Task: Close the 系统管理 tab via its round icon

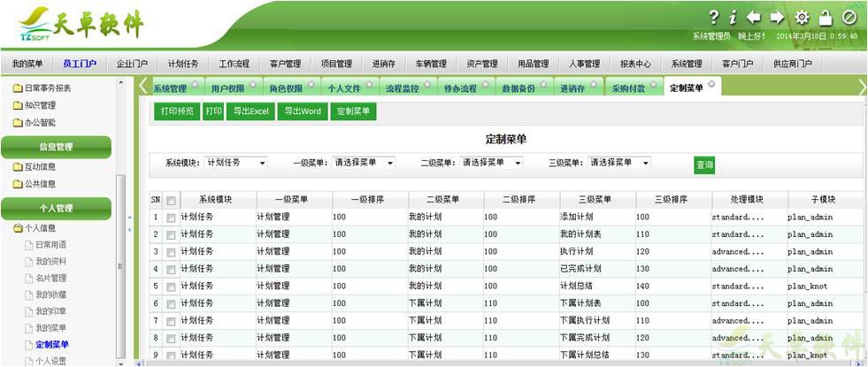Action: click(195, 84)
